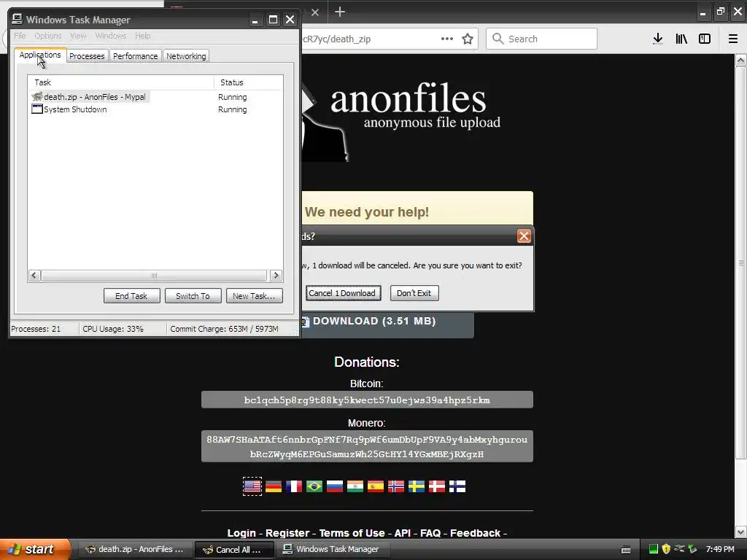This screenshot has height=560, width=747.
Task: Click the New Task... button
Action: point(254,296)
